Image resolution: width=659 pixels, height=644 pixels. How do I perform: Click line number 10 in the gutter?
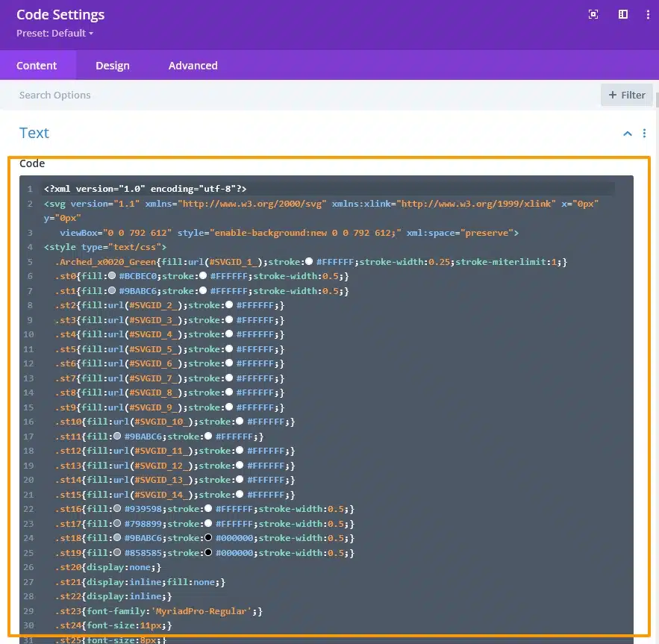(28, 334)
